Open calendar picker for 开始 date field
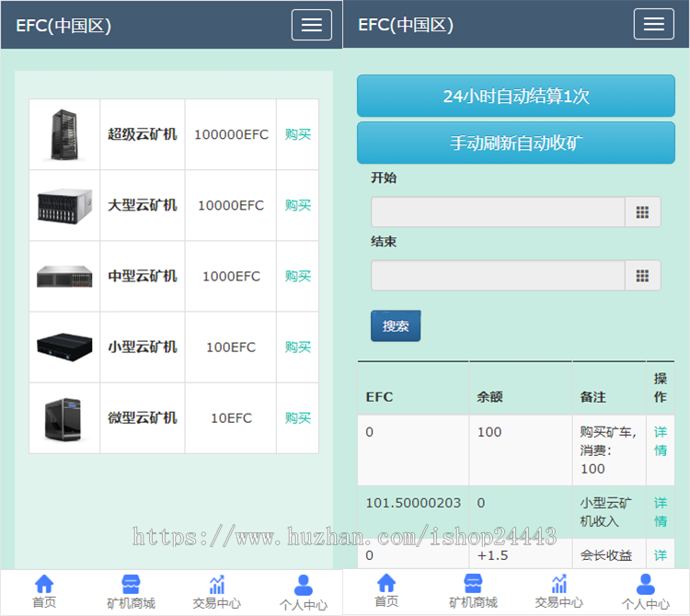The width and height of the screenshot is (690, 616). (x=642, y=212)
